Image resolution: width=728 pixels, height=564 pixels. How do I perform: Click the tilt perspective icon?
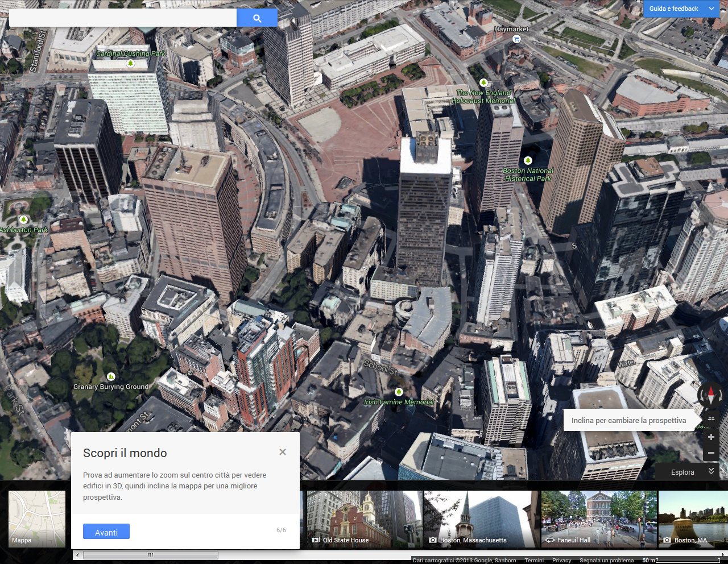711,419
